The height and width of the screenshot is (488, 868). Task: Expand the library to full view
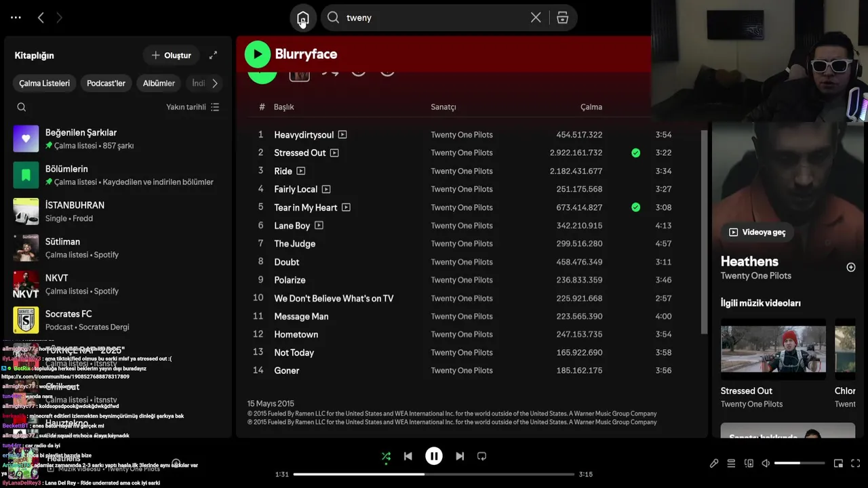pos(213,55)
